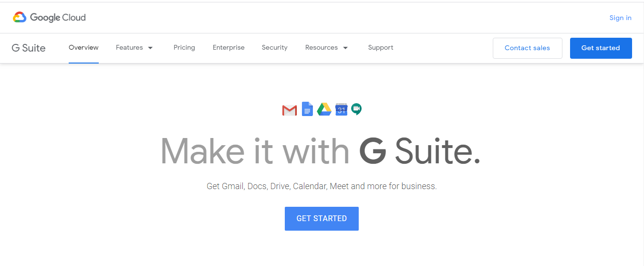644x266 pixels.
Task: Open the Resources menu item
Action: point(322,48)
